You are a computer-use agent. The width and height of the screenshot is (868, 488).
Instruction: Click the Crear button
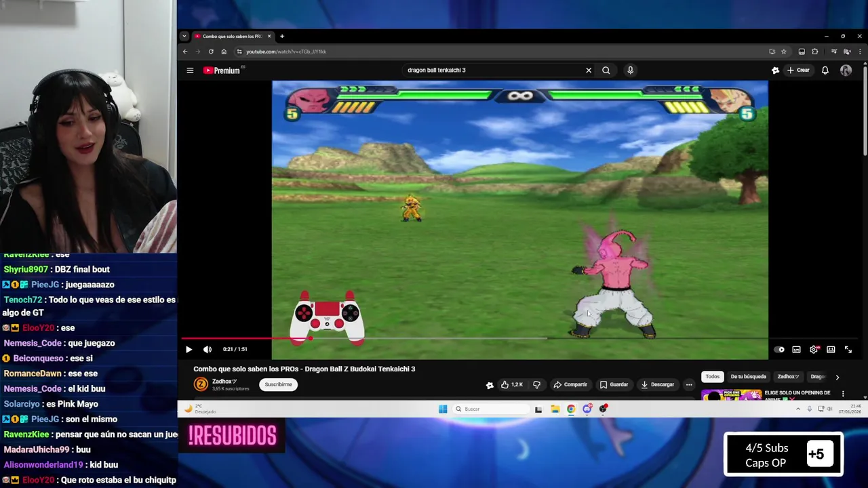[x=798, y=70]
